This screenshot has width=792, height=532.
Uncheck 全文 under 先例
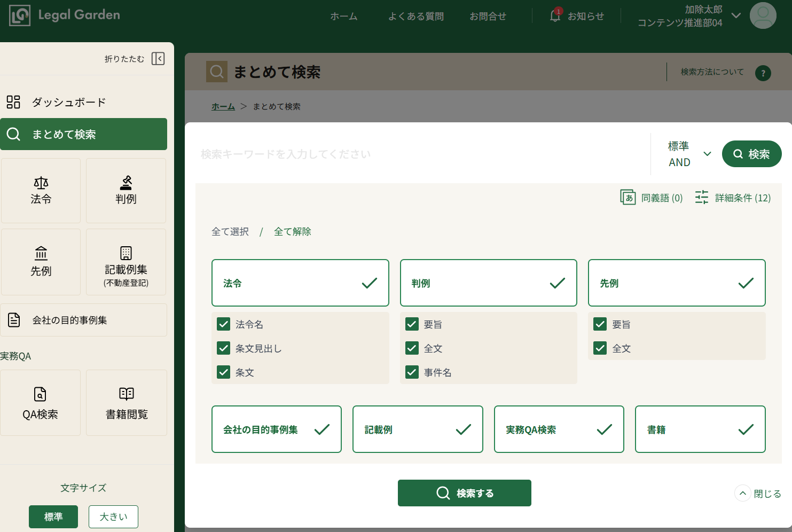pos(600,348)
